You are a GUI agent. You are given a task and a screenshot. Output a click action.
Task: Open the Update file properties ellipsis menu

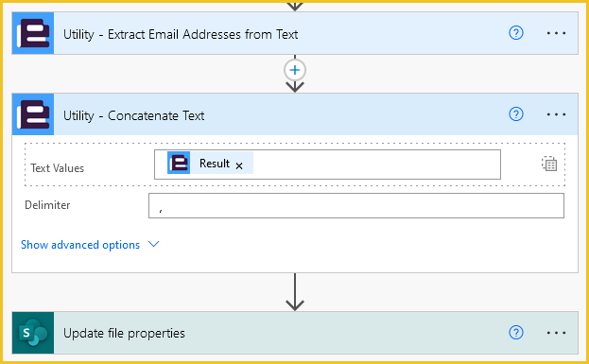click(556, 333)
